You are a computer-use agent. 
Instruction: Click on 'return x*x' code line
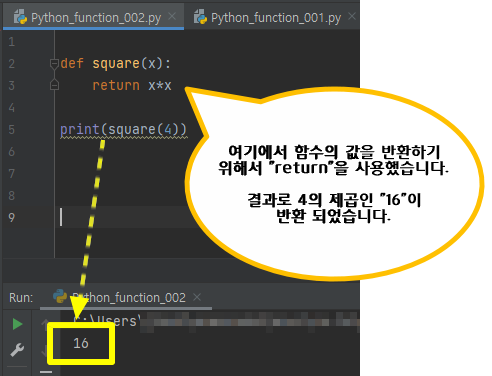[x=132, y=85]
